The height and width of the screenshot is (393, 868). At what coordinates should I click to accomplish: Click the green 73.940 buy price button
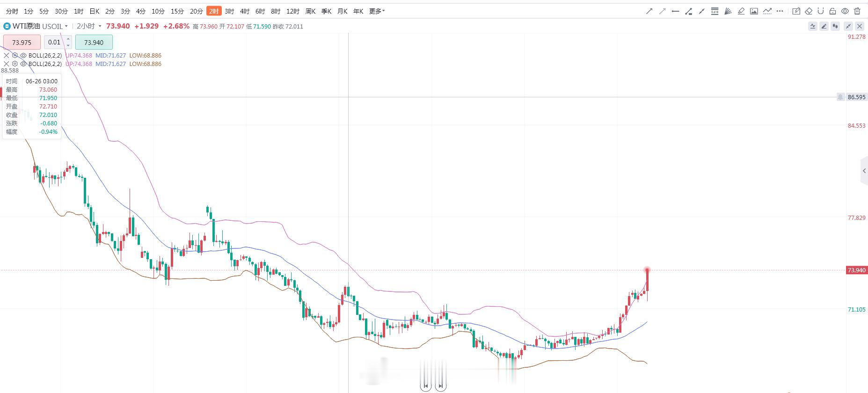coord(94,42)
